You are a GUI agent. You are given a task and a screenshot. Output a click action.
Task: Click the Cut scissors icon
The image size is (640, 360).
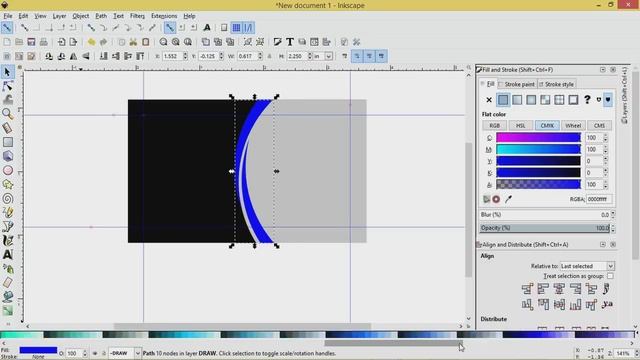(x=133, y=42)
